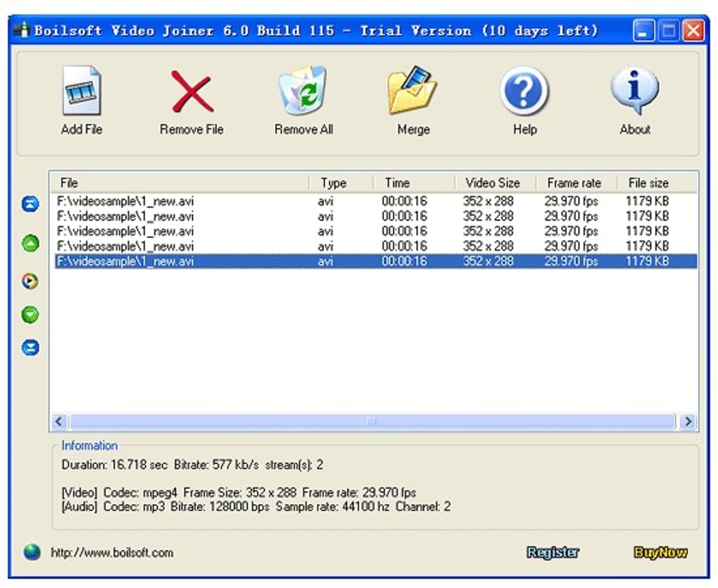This screenshot has width=718, height=588.
Task: Sort list by the Time column header
Action: (x=414, y=182)
